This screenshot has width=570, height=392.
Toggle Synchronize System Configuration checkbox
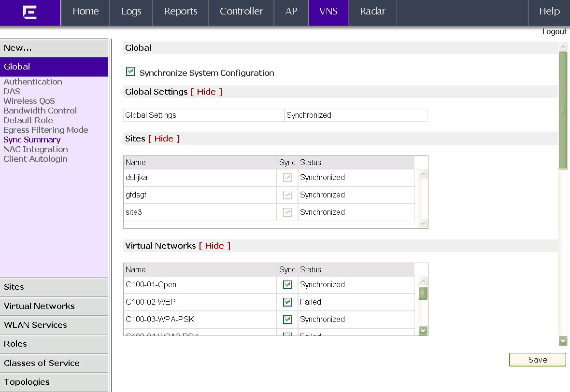[130, 71]
